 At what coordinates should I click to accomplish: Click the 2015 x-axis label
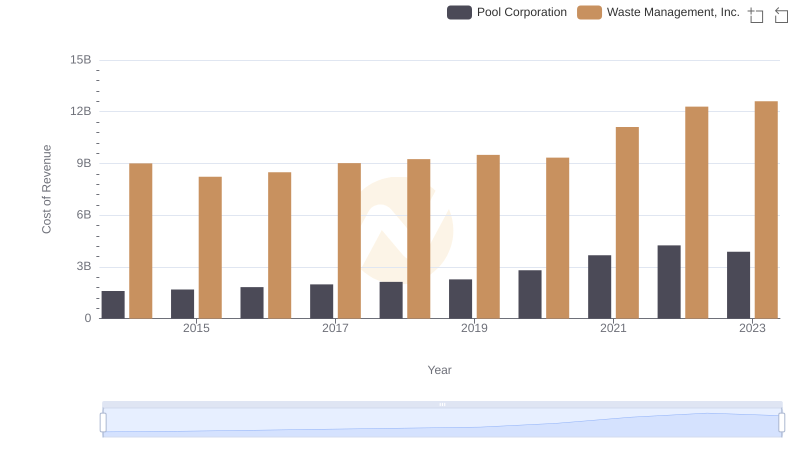click(x=196, y=328)
